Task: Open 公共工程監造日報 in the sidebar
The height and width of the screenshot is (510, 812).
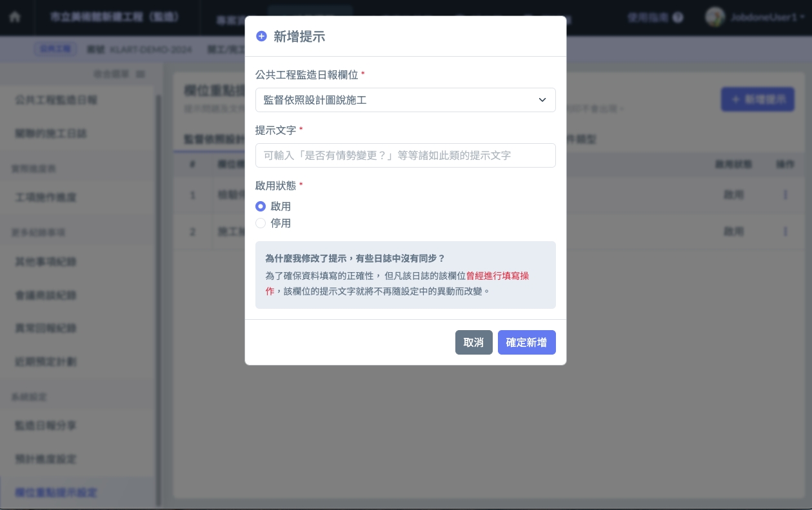Action: [x=55, y=100]
